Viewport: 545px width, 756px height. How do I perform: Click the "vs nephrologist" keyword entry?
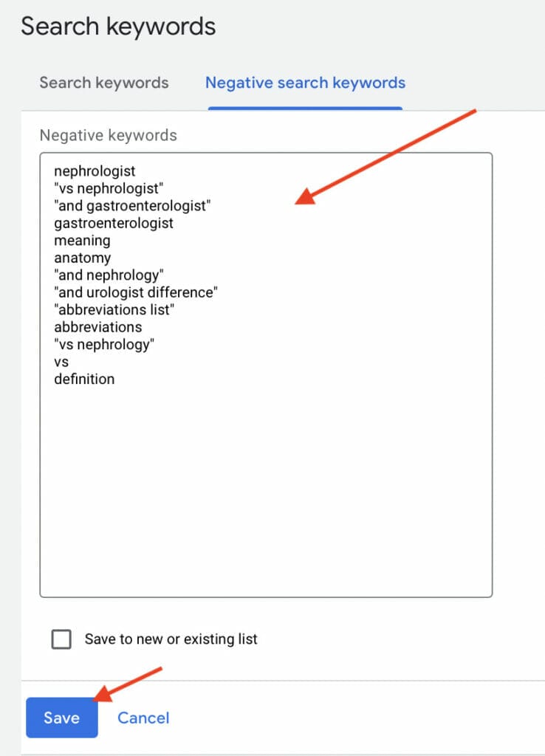click(109, 188)
